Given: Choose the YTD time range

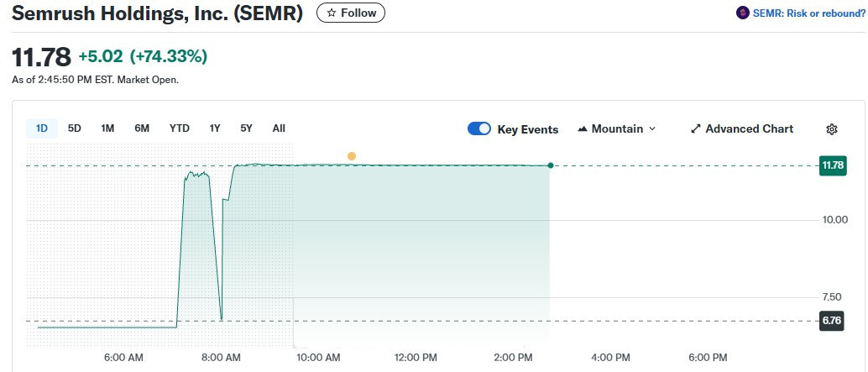Looking at the screenshot, I should point(179,128).
